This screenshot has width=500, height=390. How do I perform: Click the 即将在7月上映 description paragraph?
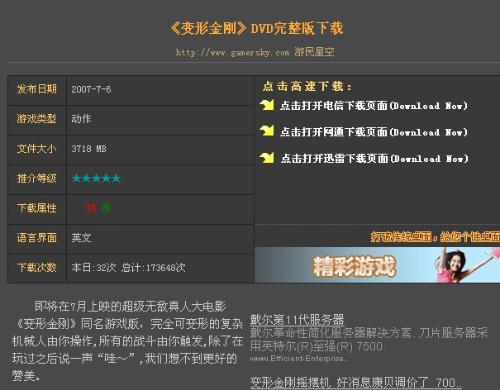point(128,341)
